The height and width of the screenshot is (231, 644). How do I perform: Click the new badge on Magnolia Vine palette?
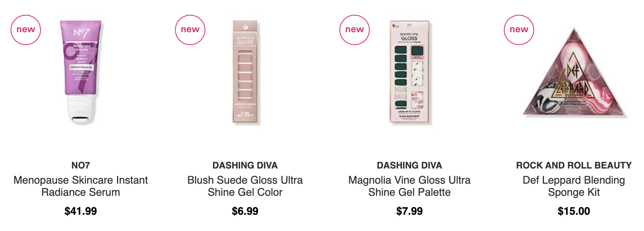(x=355, y=30)
